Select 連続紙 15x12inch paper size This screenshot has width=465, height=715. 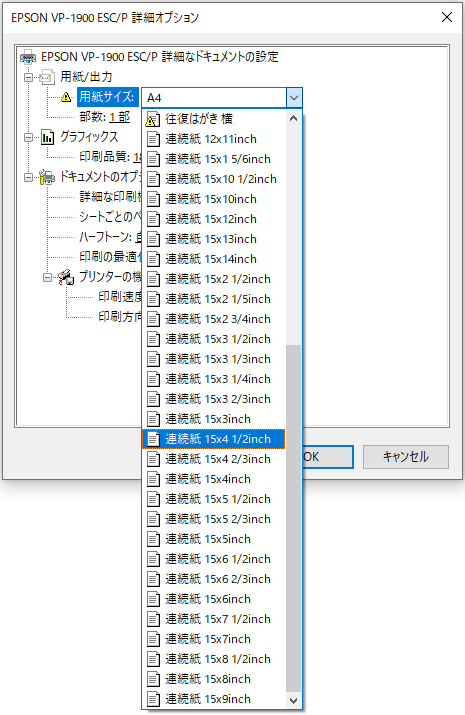(213, 219)
